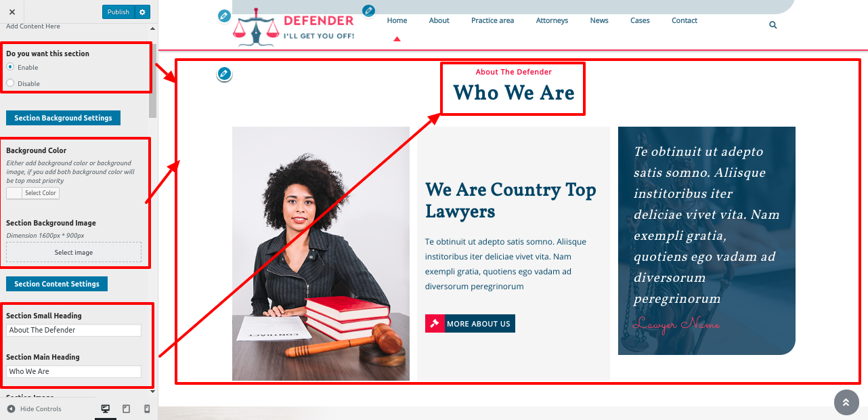
Task: Switch to desktop preview icon
Action: pos(106,408)
